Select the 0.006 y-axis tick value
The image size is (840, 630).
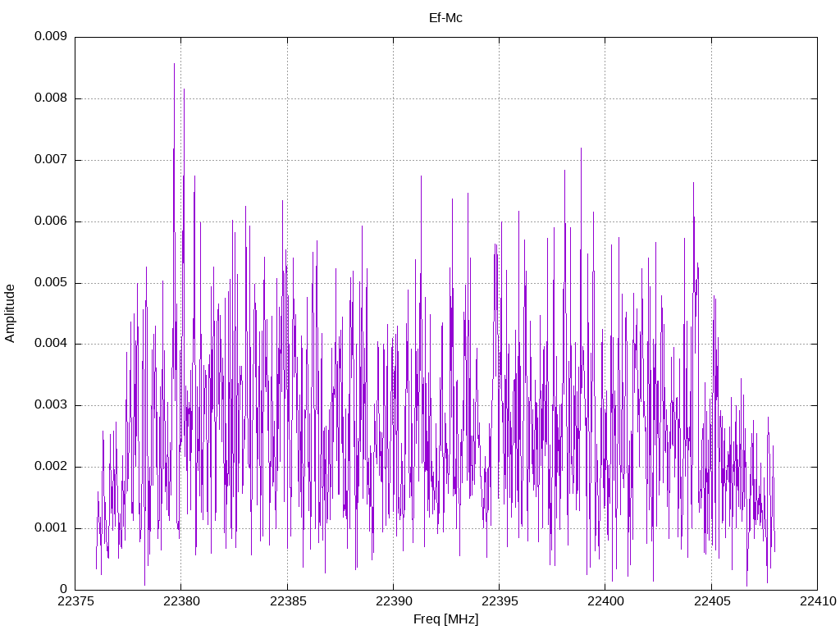pyautogui.click(x=50, y=221)
